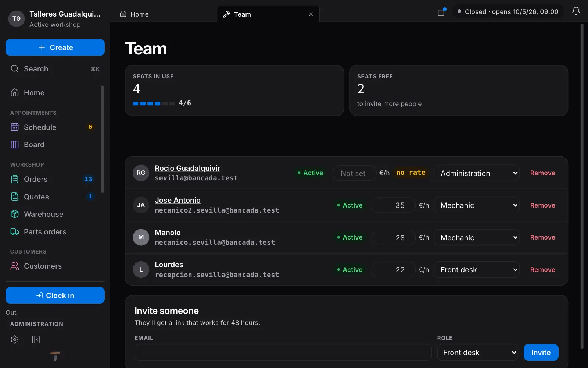Viewport: 588px width, 368px height.
Task: Click the blue Create button
Action: (55, 47)
